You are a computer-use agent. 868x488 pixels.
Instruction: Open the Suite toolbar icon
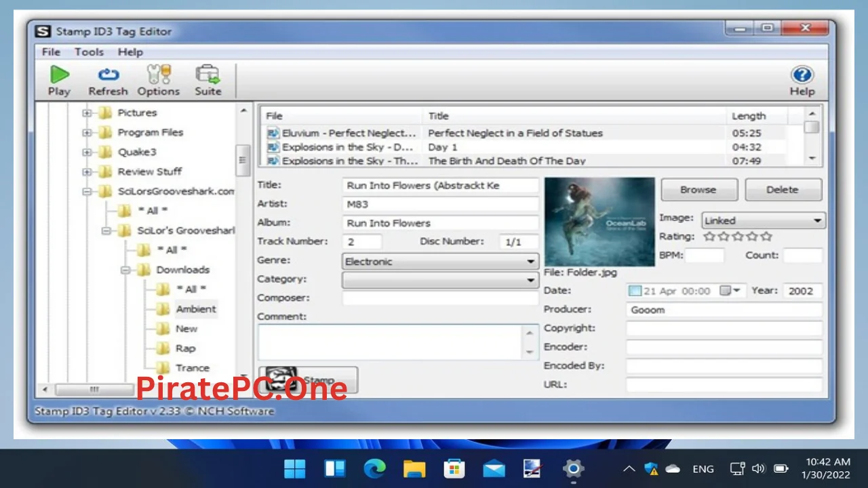pyautogui.click(x=208, y=74)
